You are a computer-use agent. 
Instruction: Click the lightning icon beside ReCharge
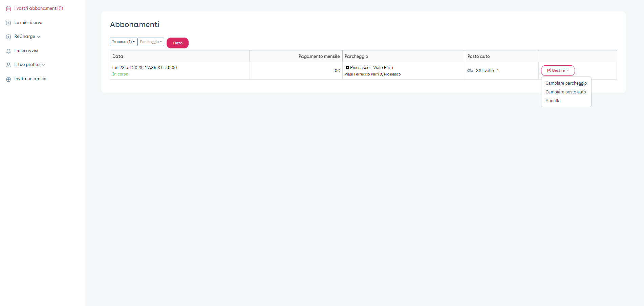pyautogui.click(x=8, y=37)
